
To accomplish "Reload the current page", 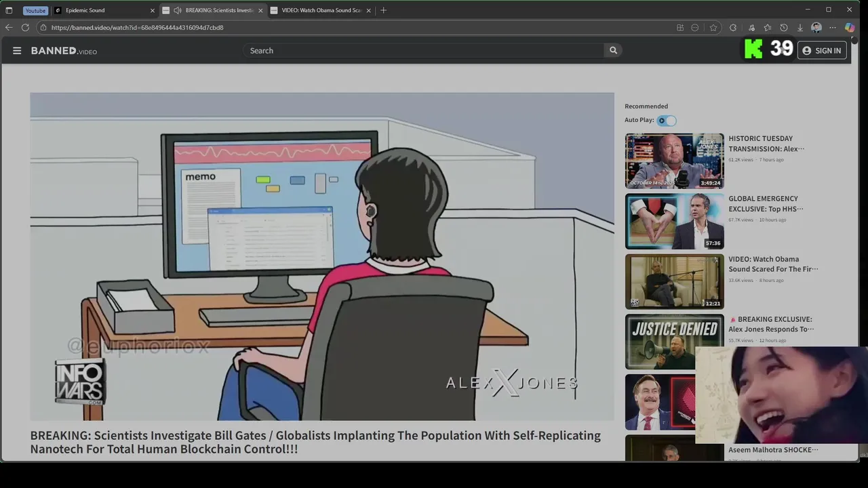I will point(25,28).
